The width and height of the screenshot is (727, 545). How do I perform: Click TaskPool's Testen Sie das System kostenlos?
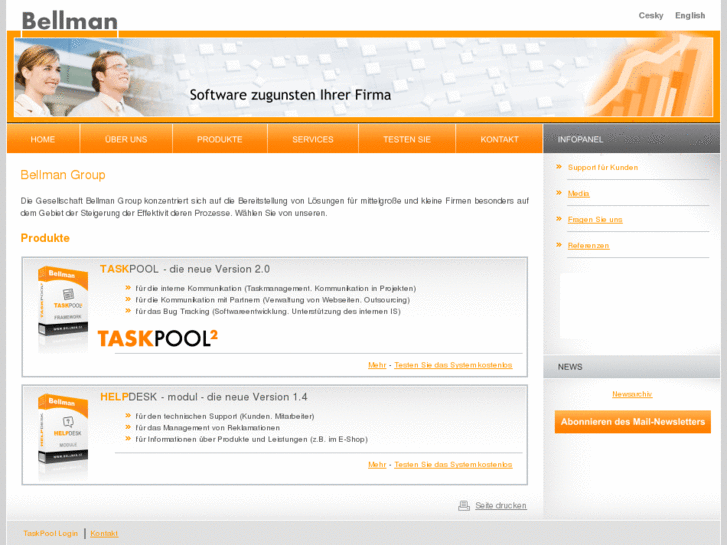tap(453, 365)
